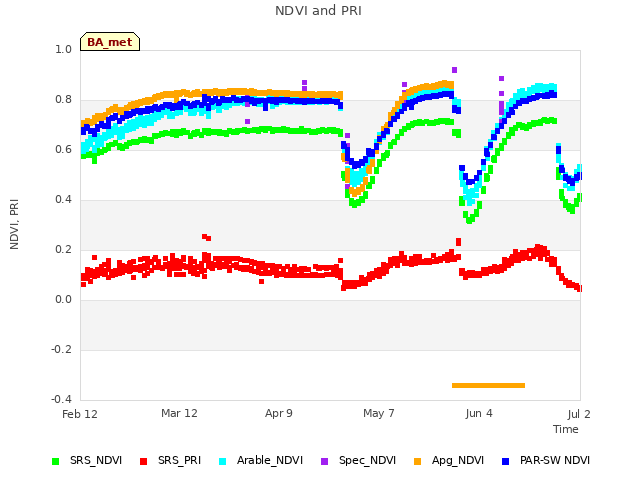Click the orange horizontal bar near -0.35
640x480 pixels.
click(x=488, y=385)
